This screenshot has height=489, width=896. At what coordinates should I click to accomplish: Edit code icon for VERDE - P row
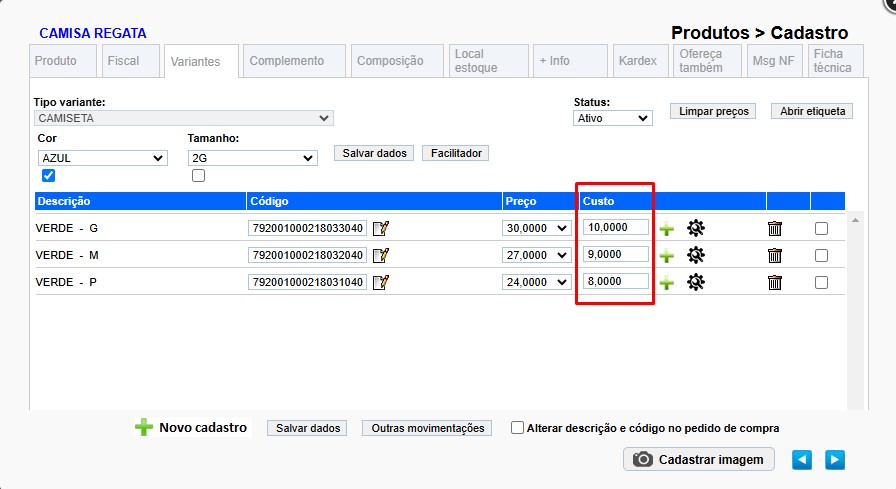tap(381, 282)
